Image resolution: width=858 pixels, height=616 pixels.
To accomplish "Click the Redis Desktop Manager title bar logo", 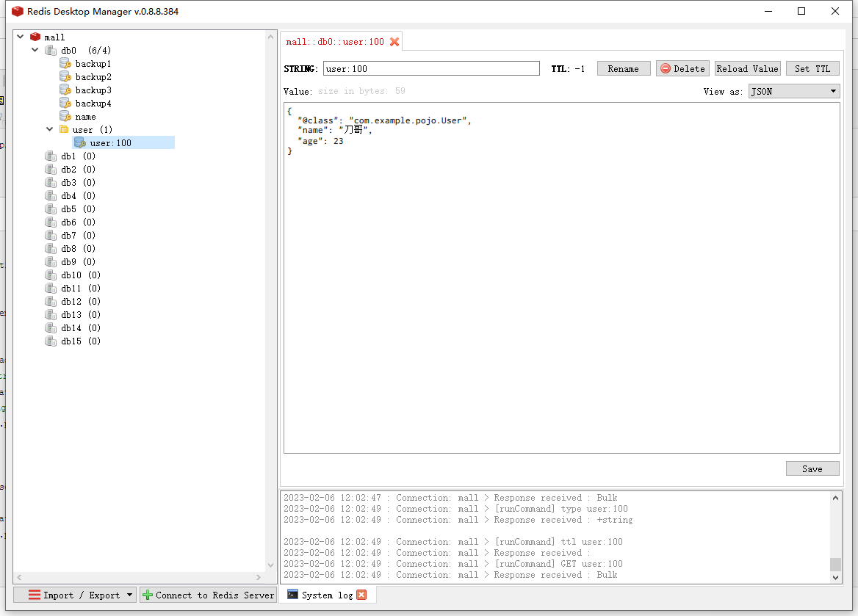I will click(18, 11).
